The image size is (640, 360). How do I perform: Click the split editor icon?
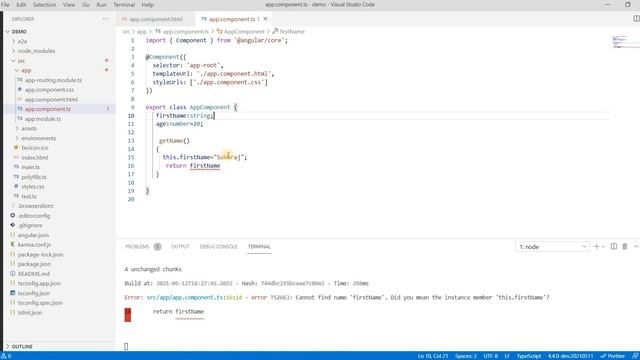(636, 19)
